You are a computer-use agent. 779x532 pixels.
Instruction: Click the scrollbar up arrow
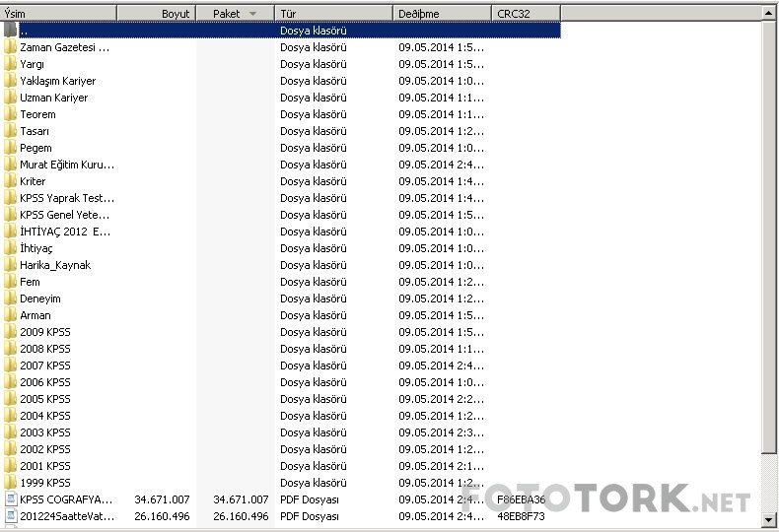[769, 14]
